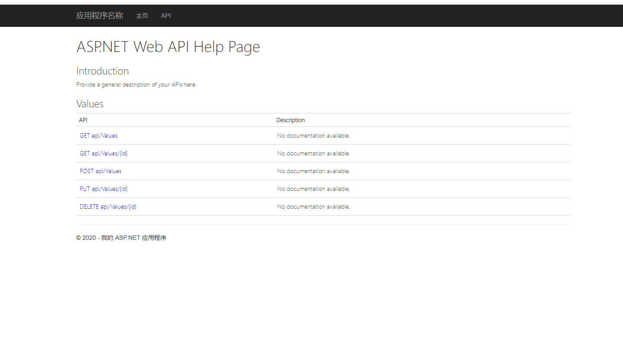
Task: Click the Introduction section heading
Action: click(x=102, y=71)
